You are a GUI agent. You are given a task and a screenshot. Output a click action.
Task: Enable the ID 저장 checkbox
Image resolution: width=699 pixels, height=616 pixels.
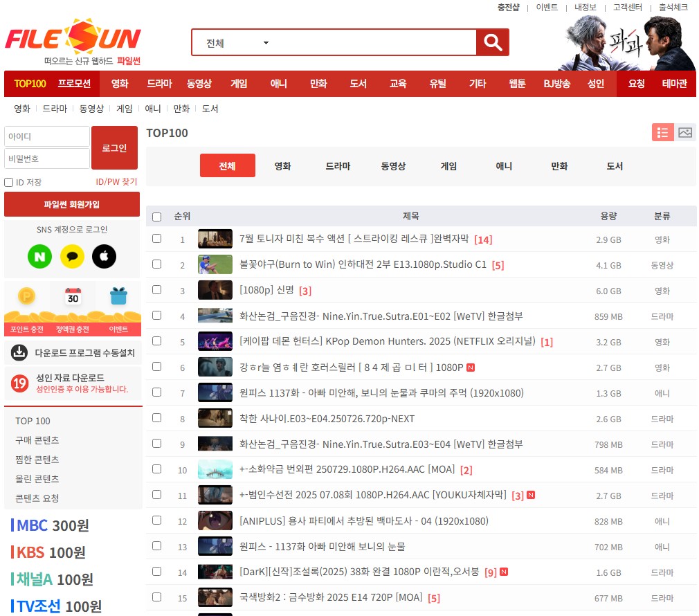coord(8,182)
